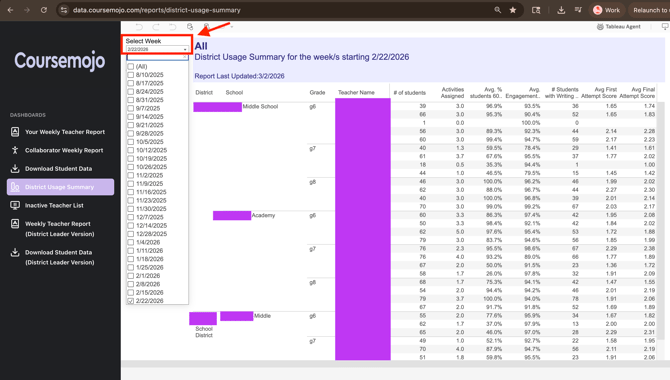670x380 pixels.
Task: Open Weekly Teacher Report (District Leader Version)
Action: tap(59, 229)
